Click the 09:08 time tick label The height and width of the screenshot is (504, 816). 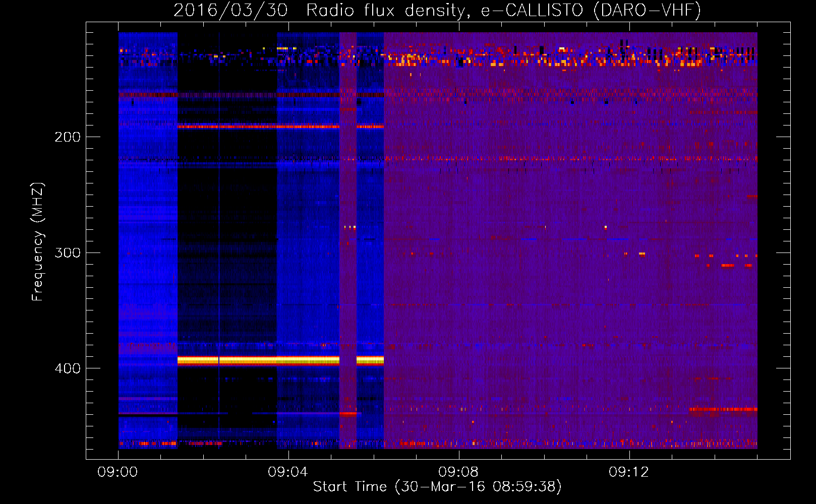tap(458, 472)
